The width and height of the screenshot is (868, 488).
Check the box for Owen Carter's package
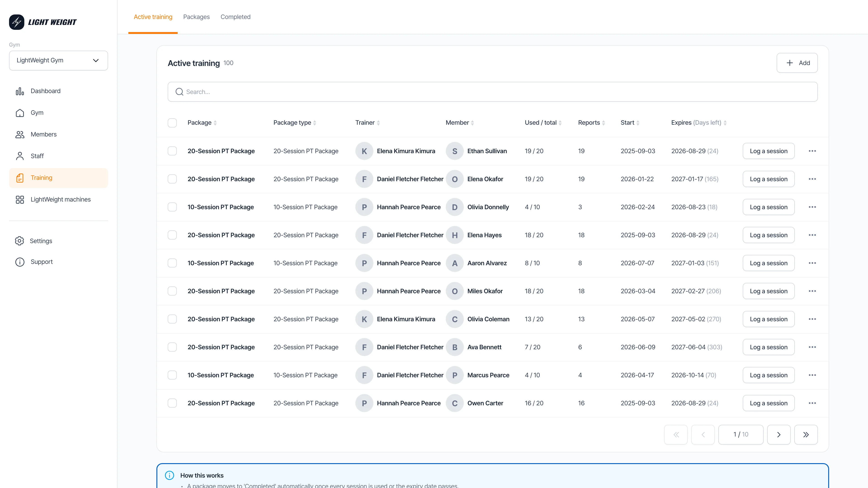pos(172,403)
